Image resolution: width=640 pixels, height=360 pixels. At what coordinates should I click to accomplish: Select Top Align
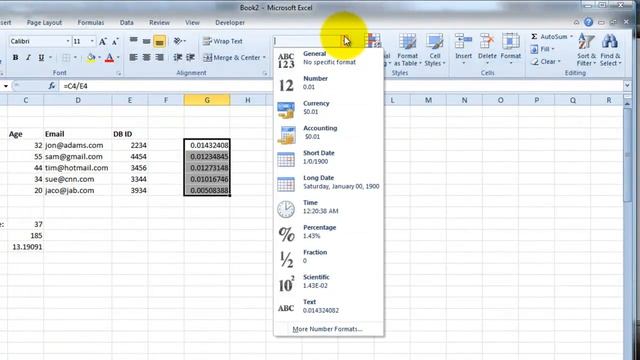point(133,41)
